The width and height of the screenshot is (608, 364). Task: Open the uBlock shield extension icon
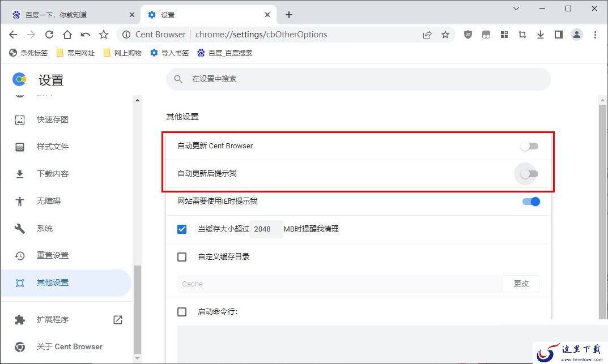468,35
